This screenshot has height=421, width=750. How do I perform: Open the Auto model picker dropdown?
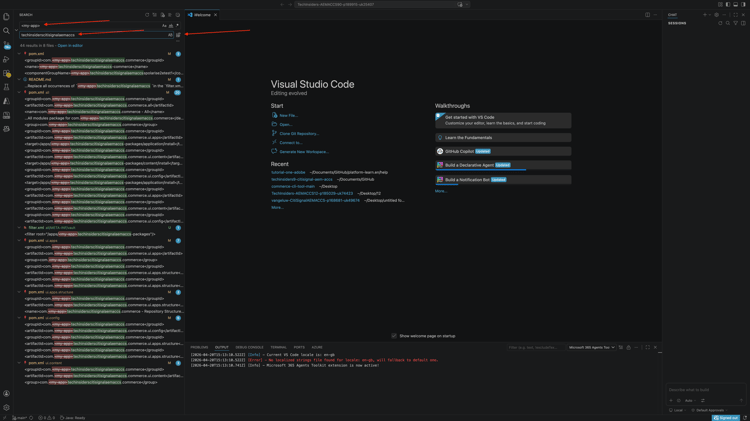coord(690,400)
